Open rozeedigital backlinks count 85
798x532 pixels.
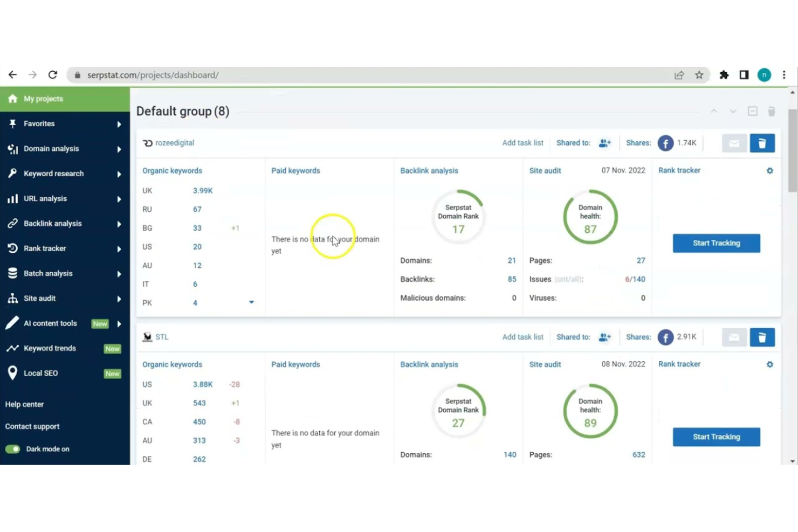512,279
